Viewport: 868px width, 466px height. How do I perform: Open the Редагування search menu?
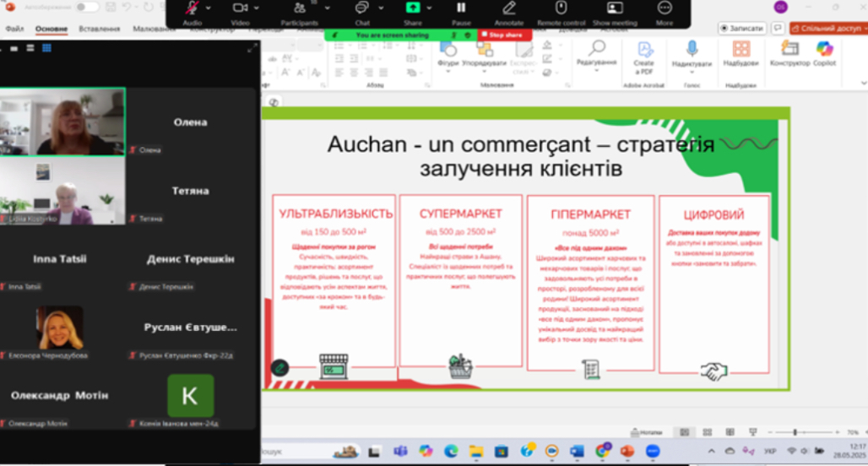pyautogui.click(x=596, y=56)
